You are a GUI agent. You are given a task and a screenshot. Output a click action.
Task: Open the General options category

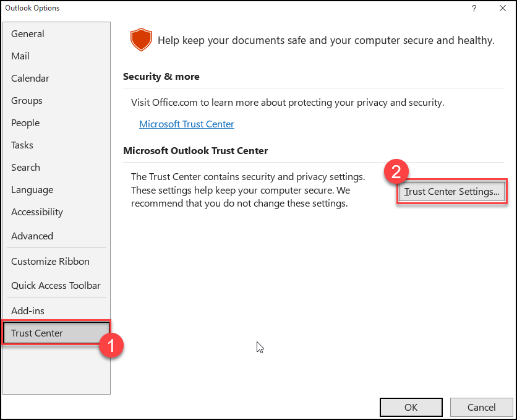[28, 34]
